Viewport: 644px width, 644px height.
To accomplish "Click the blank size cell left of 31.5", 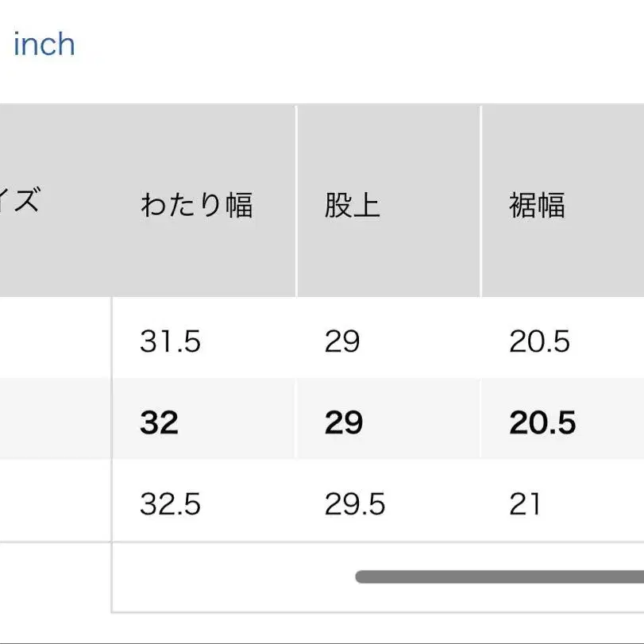I will pyautogui.click(x=56, y=339).
